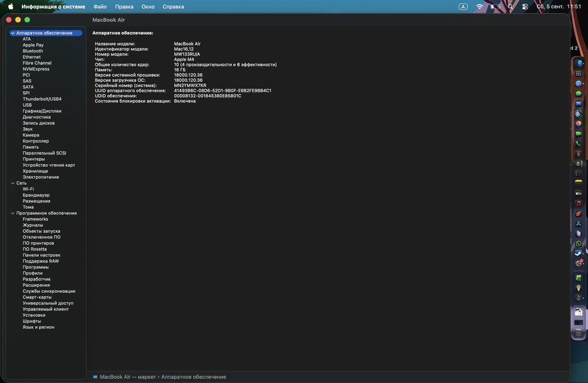Open Mail from the Dock

579,104
